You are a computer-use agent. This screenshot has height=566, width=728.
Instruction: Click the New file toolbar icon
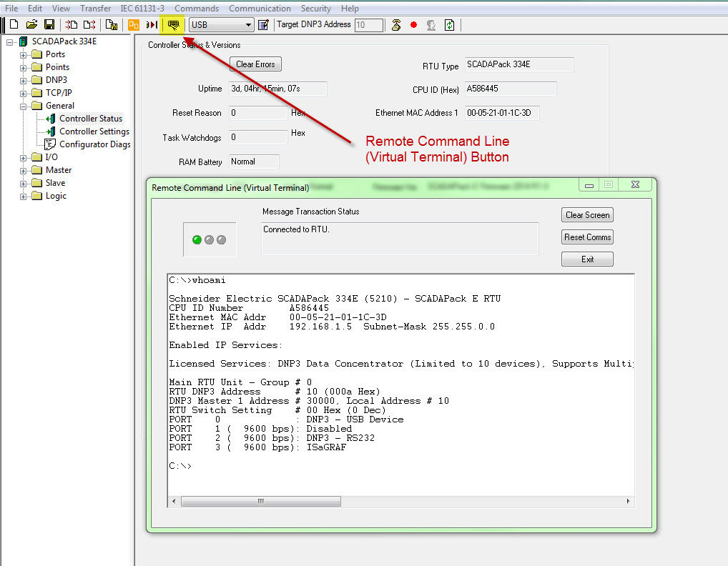click(14, 24)
